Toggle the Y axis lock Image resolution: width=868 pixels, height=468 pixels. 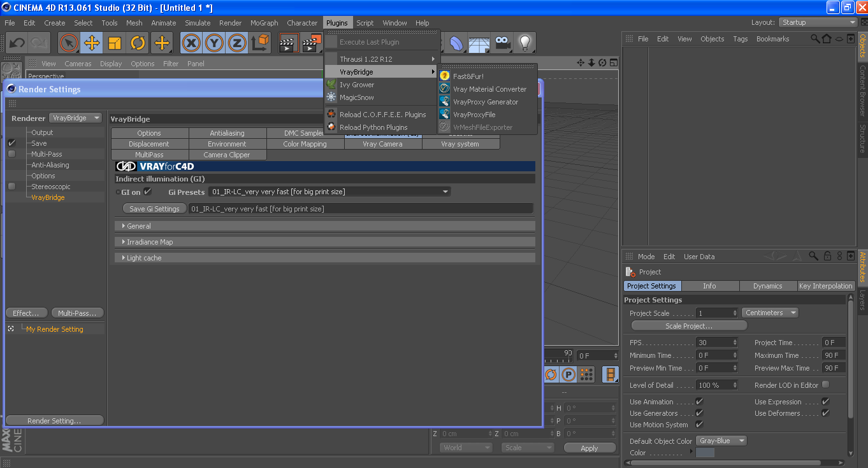[x=214, y=43]
